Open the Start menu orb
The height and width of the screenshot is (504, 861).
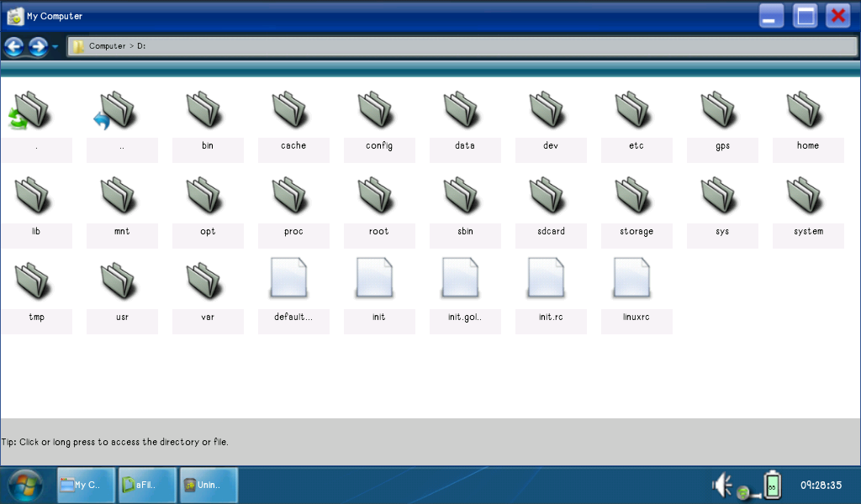point(24,486)
